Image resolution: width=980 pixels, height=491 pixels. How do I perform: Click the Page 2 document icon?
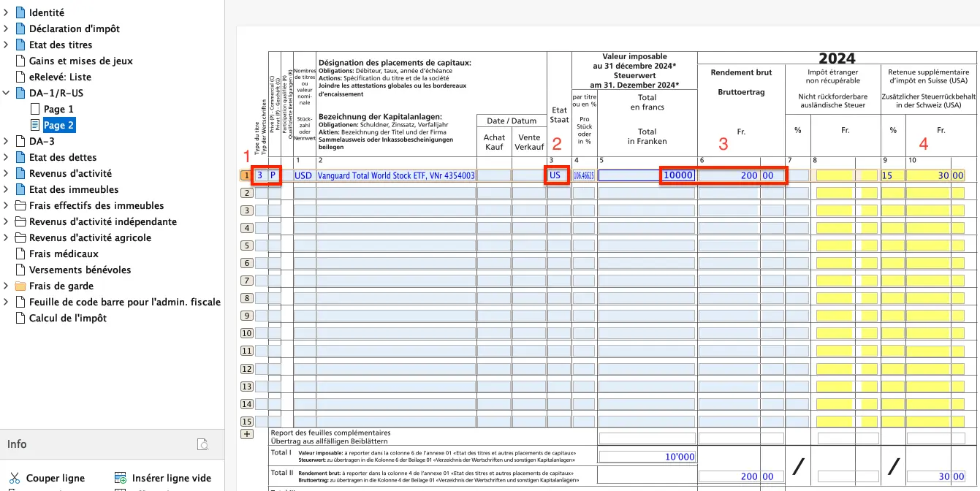point(35,126)
